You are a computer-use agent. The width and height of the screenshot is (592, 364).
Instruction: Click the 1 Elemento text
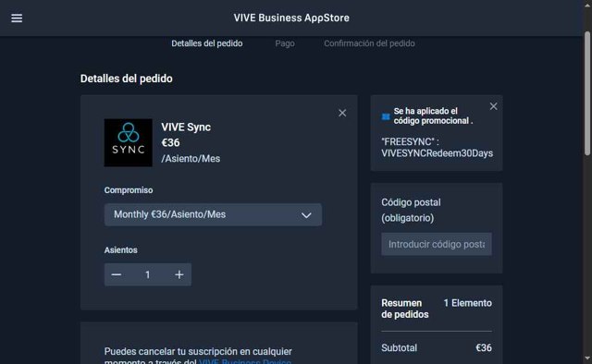[467, 303]
